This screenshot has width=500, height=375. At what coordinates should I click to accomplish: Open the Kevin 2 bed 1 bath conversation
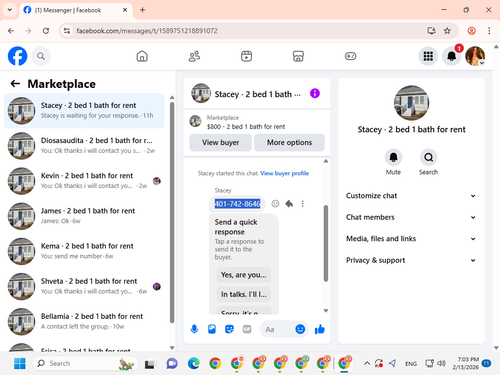tap(84, 181)
